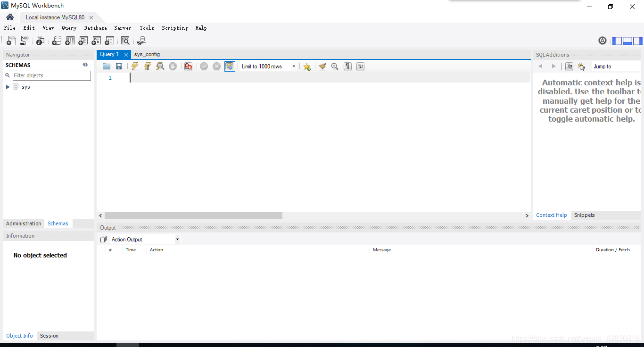
Task: Toggle the left sidebar panel visibility
Action: click(617, 41)
